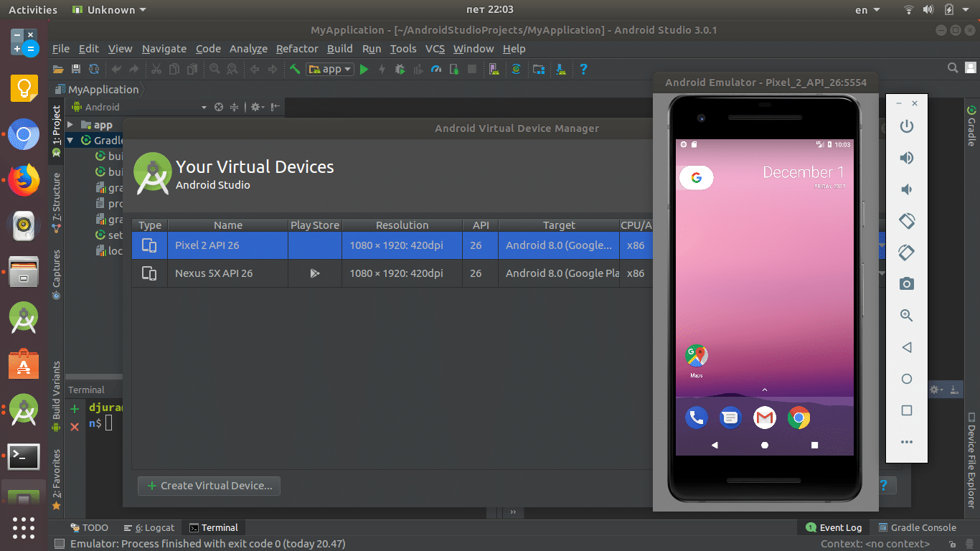
Task: Select the Pixel 2 API 26 device row
Action: click(227, 245)
